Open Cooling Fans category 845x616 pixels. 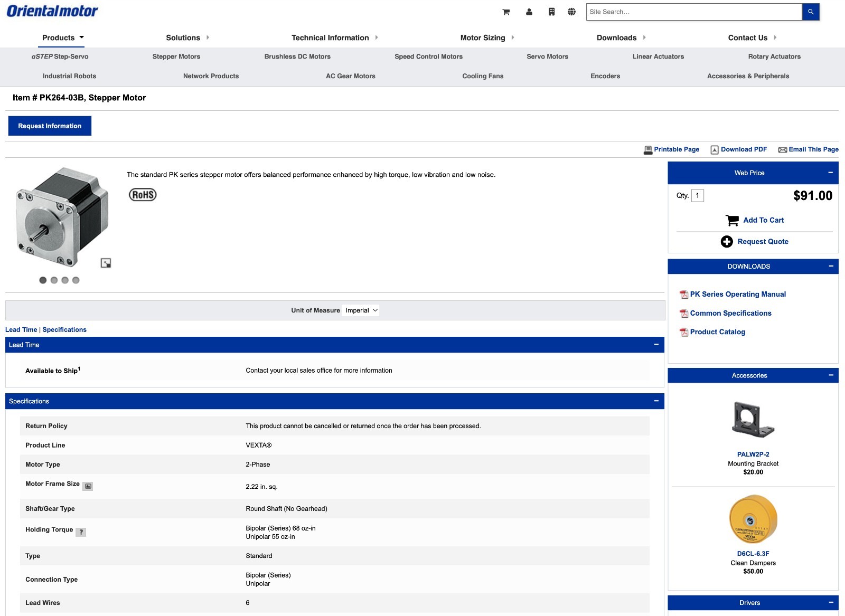tap(483, 76)
